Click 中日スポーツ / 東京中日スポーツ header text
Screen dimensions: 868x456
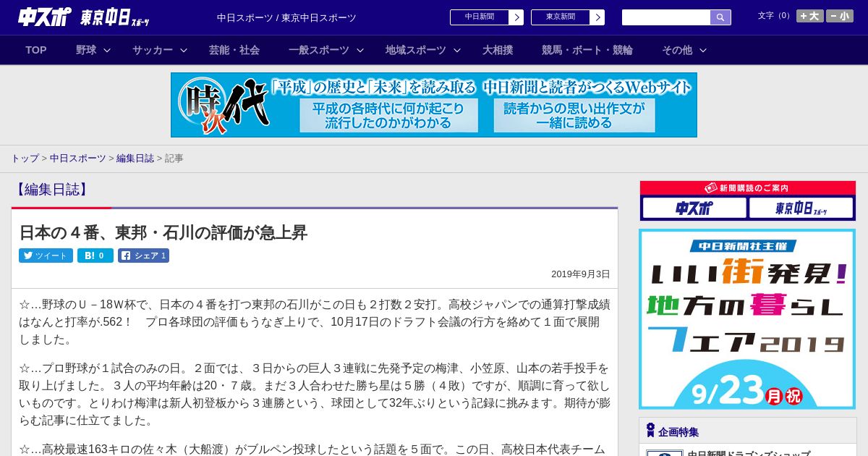tap(286, 17)
